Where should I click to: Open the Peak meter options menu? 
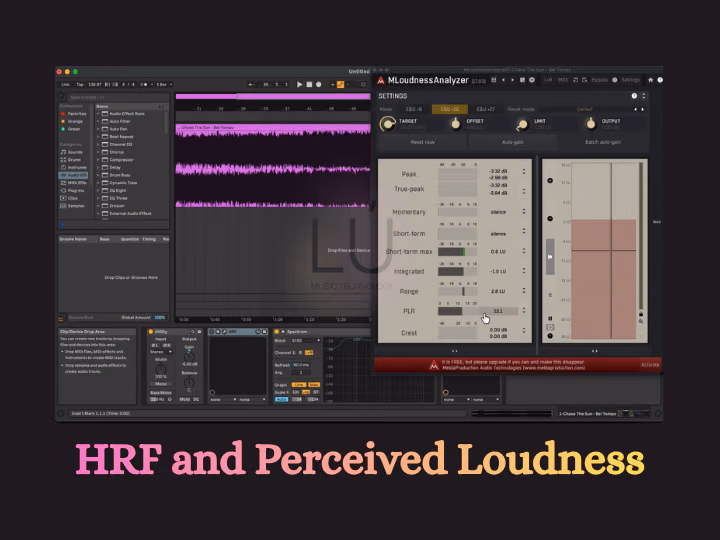[523, 171]
